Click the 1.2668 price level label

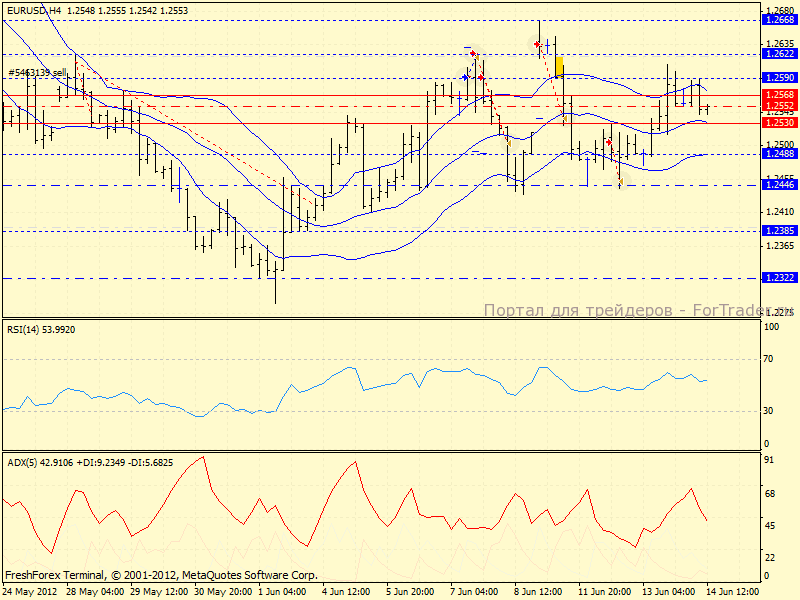point(779,19)
